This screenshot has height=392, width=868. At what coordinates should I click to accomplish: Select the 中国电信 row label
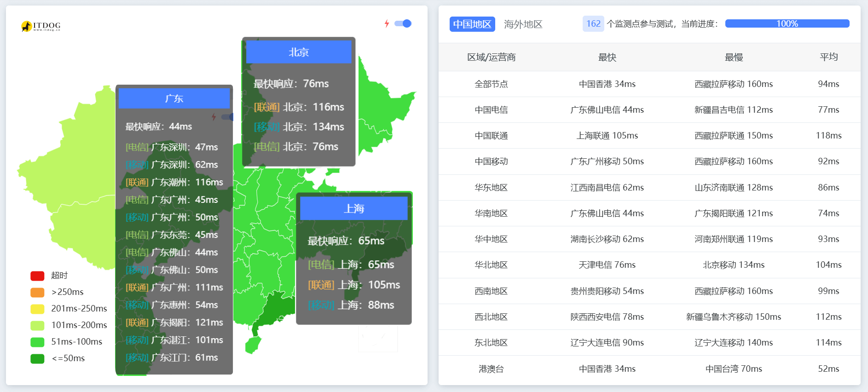point(491,110)
